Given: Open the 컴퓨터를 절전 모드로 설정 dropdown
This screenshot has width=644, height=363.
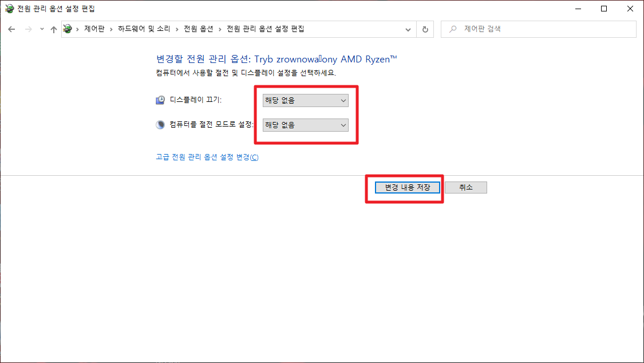Looking at the screenshot, I should [x=306, y=125].
